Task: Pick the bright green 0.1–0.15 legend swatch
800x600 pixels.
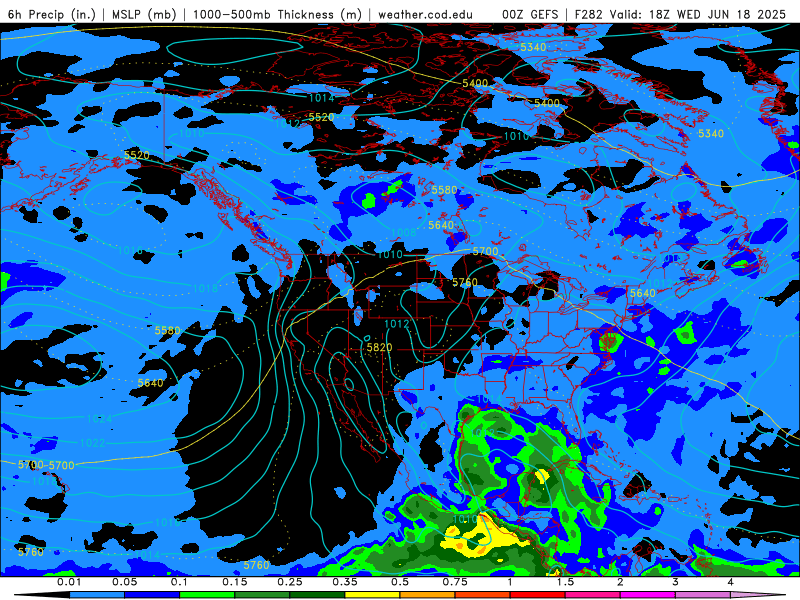Action: click(207, 595)
